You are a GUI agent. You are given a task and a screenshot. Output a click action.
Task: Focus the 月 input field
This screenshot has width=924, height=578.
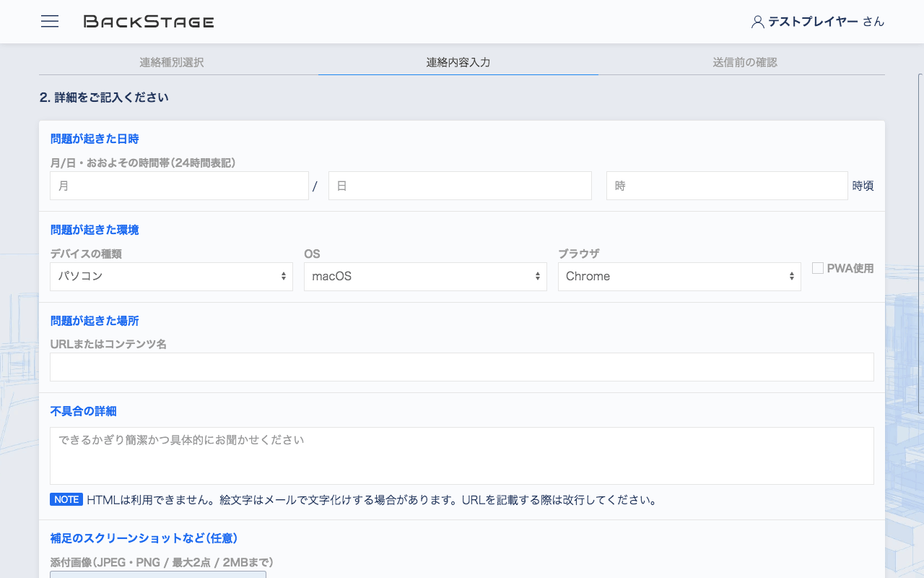pos(179,186)
